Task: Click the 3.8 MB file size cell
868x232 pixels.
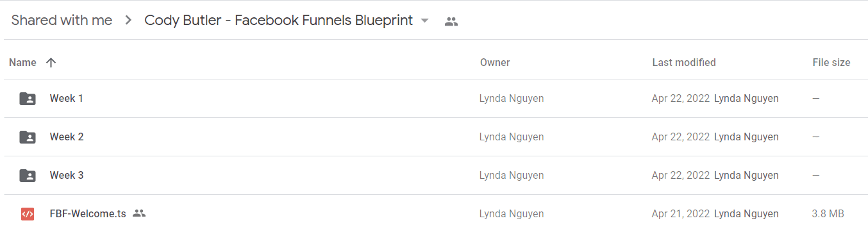Action: (828, 214)
